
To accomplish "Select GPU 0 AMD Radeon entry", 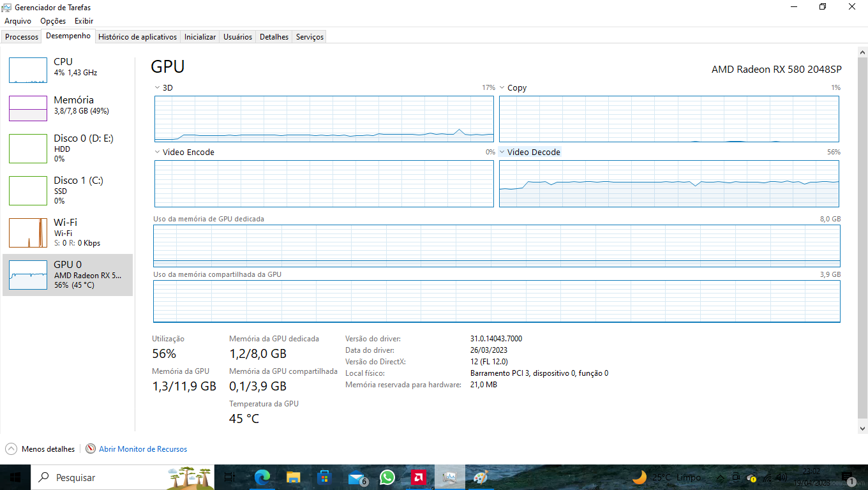I will 68,275.
